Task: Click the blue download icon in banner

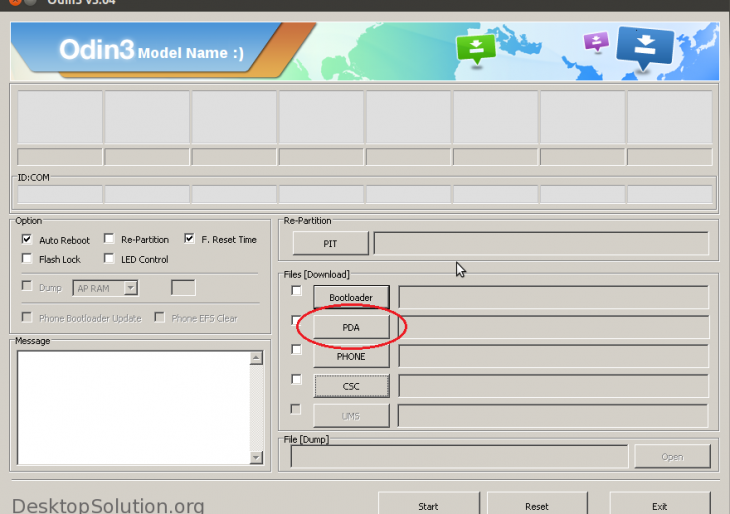Action: tap(645, 47)
